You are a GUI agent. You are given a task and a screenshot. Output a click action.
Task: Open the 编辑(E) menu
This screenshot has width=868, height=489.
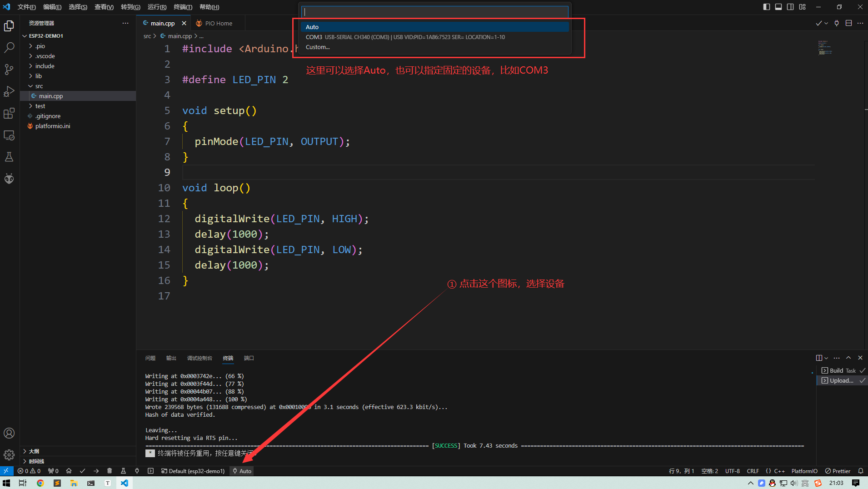(x=52, y=7)
